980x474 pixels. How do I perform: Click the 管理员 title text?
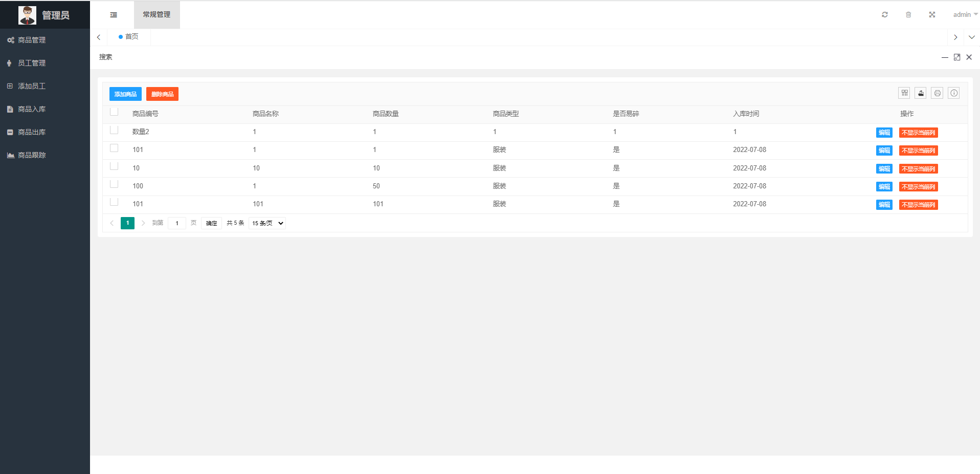[56, 15]
